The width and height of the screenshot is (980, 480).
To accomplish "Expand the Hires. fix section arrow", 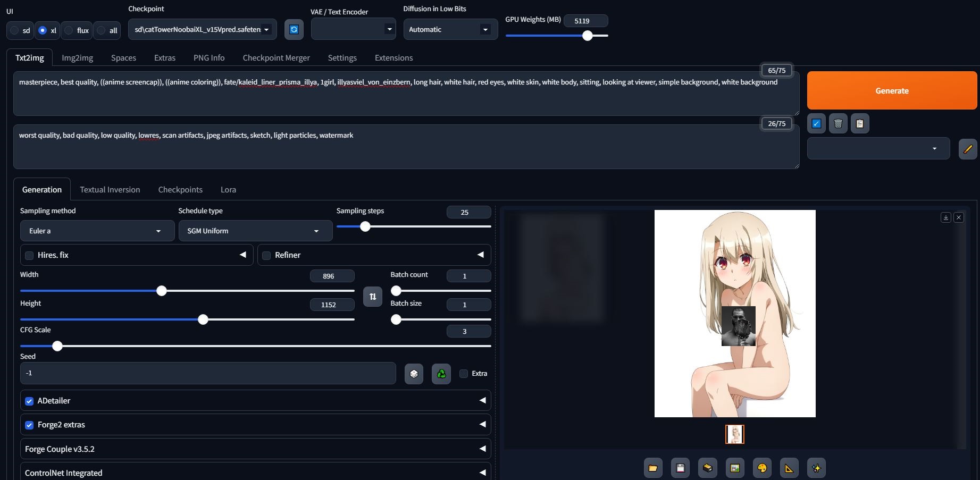I will pos(243,255).
